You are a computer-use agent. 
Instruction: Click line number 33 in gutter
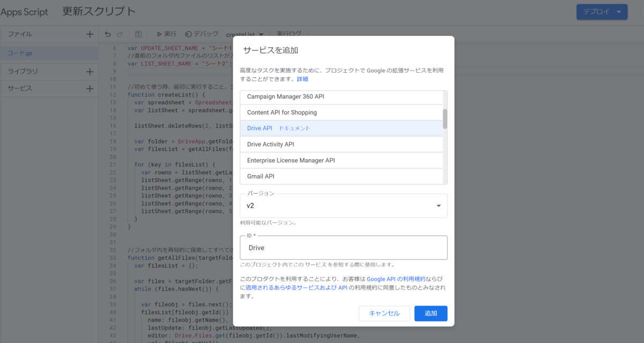113,257
